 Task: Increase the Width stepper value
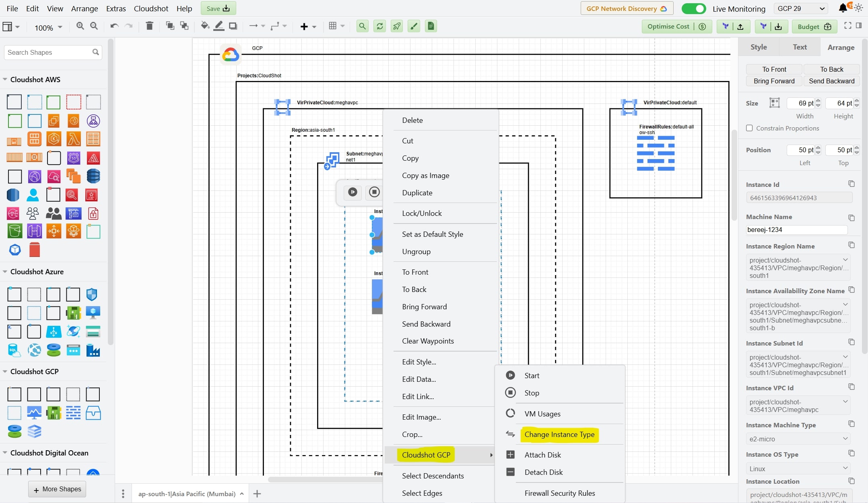tap(818, 101)
